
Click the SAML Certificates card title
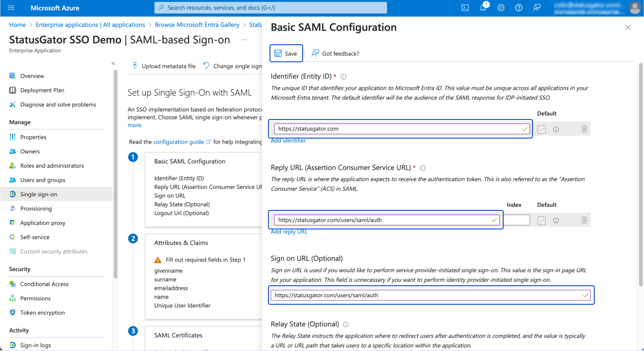(x=178, y=335)
